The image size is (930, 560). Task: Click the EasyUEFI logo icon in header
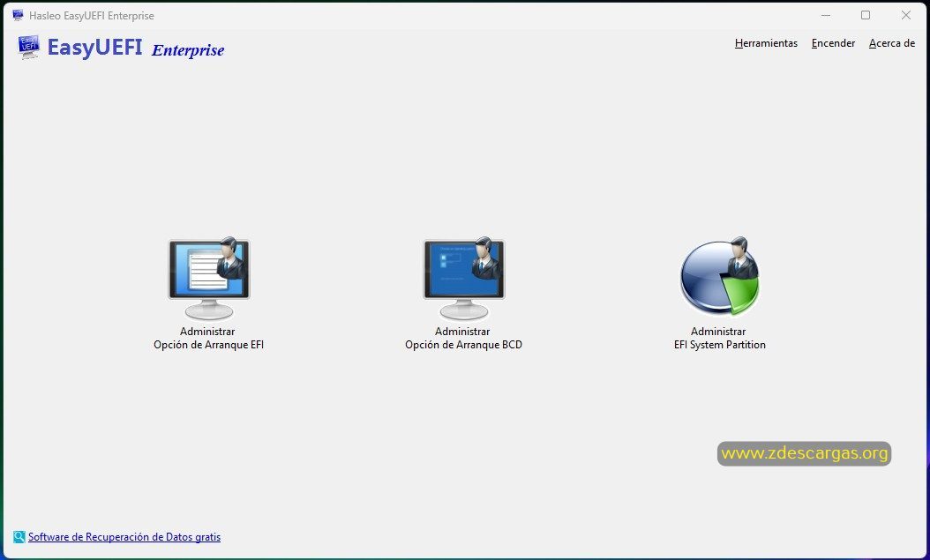point(28,47)
